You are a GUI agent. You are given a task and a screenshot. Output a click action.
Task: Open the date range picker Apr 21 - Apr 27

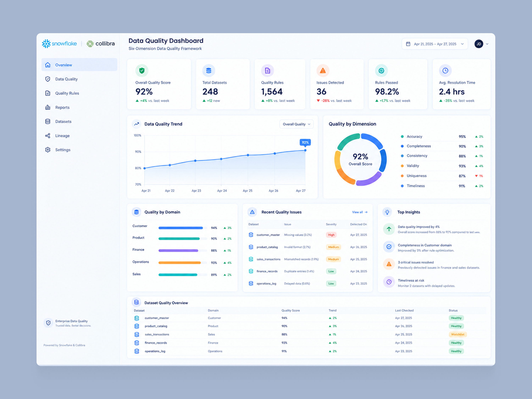(435, 44)
